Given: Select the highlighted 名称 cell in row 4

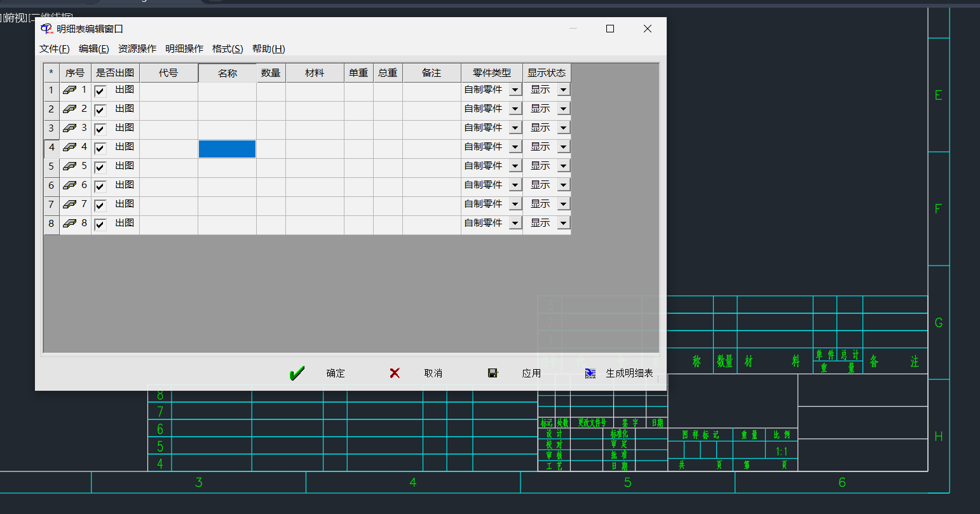Looking at the screenshot, I should [227, 149].
